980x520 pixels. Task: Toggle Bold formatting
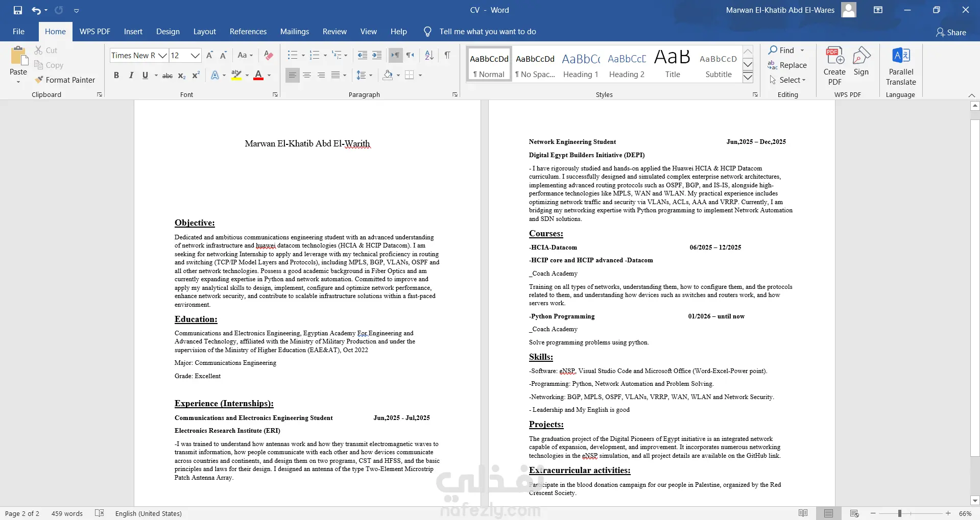pos(116,76)
